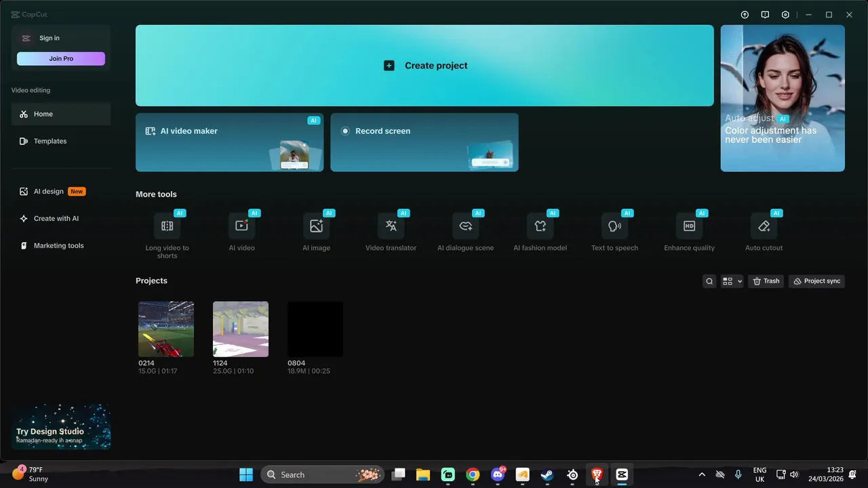Open project thumbnail 1124
This screenshot has width=868, height=488.
[241, 329]
